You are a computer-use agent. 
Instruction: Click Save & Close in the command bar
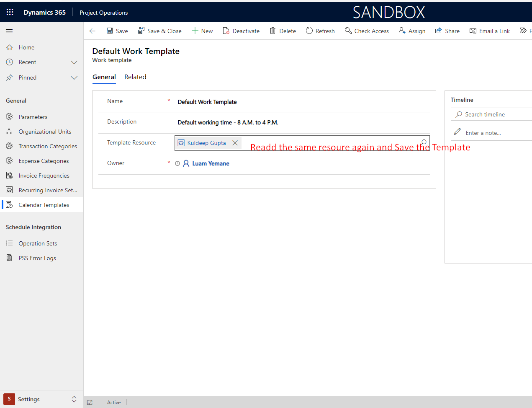(160, 31)
